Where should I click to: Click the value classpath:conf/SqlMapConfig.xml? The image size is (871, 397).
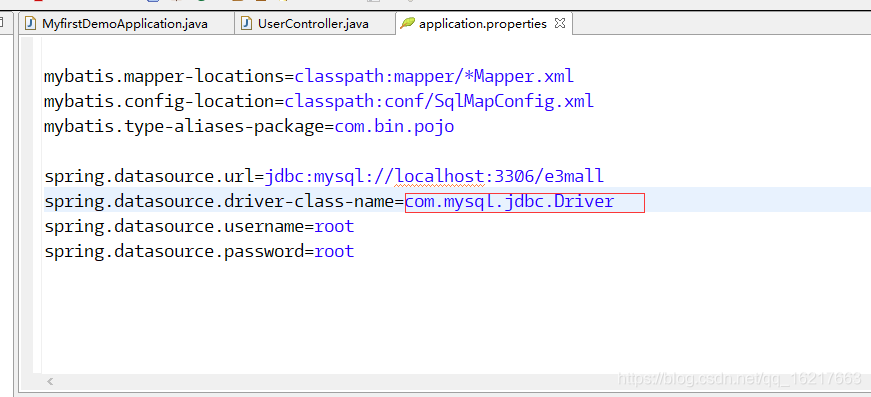coord(439,102)
